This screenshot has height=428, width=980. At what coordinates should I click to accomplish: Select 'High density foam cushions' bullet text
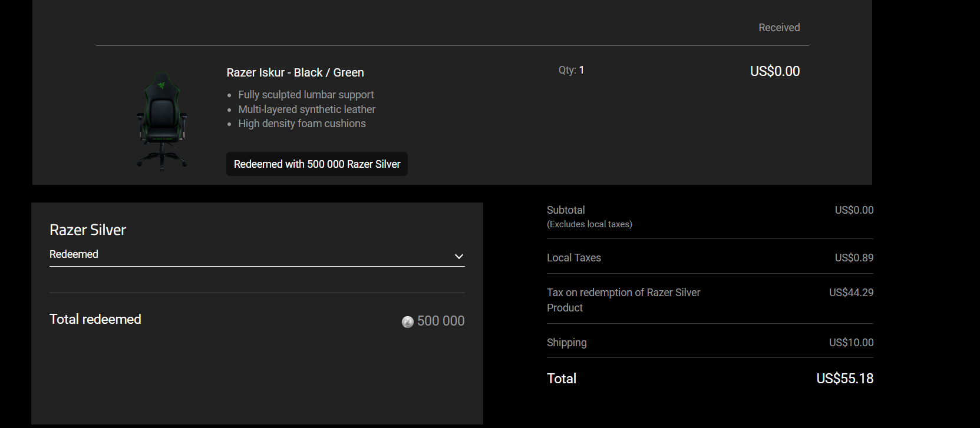coord(302,124)
